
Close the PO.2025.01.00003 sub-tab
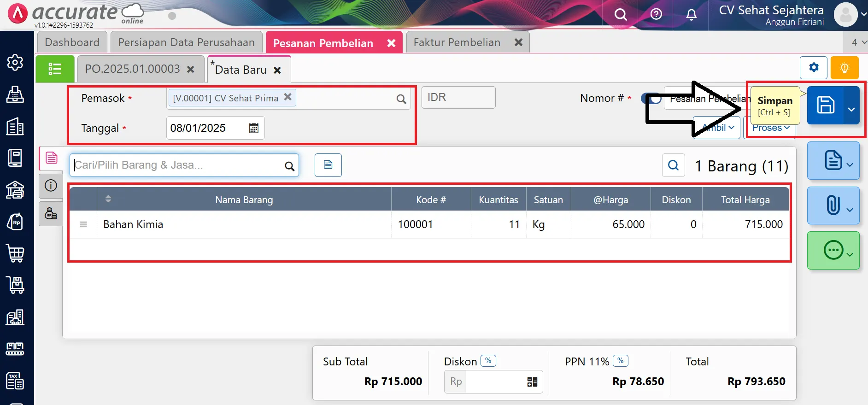point(190,69)
